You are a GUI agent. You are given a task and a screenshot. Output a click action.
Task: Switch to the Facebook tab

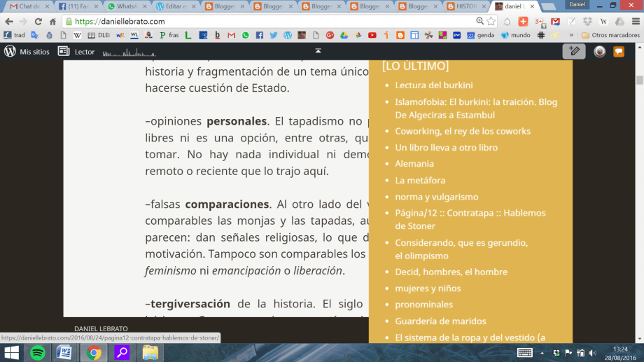77,6
